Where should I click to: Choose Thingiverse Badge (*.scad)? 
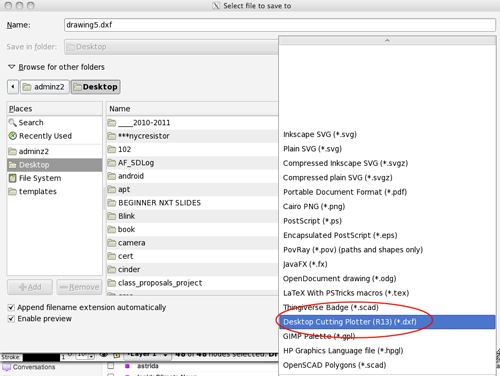387,307
